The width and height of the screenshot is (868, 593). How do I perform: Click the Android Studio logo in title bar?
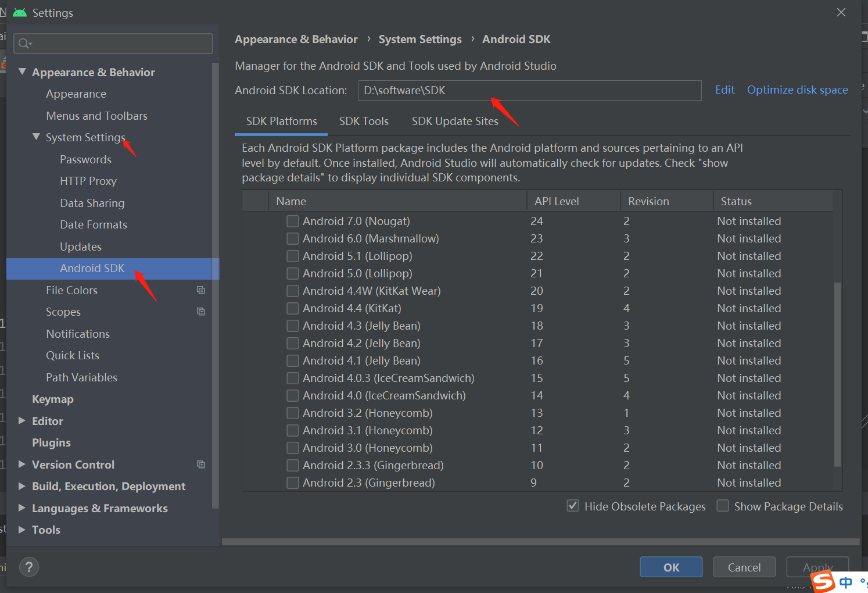click(20, 13)
